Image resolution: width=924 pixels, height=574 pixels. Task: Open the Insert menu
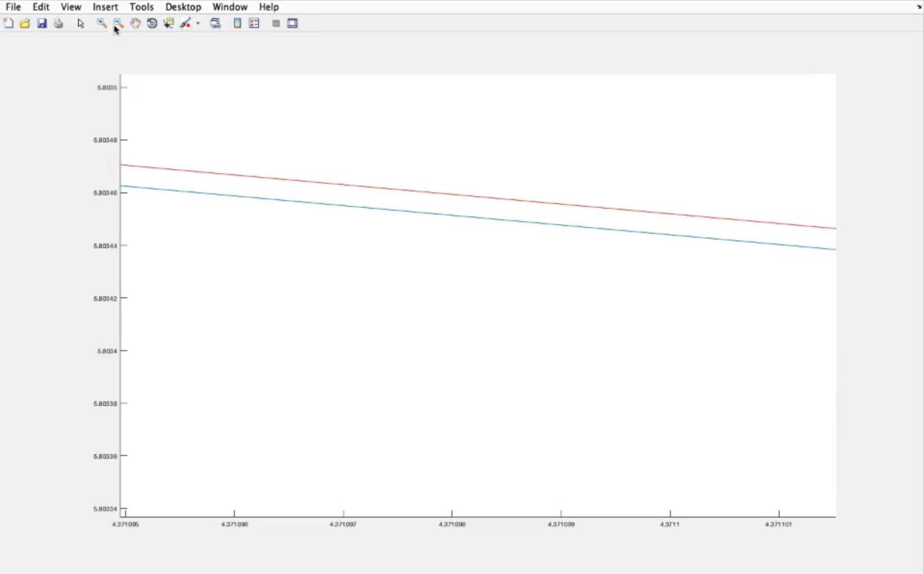click(x=105, y=7)
